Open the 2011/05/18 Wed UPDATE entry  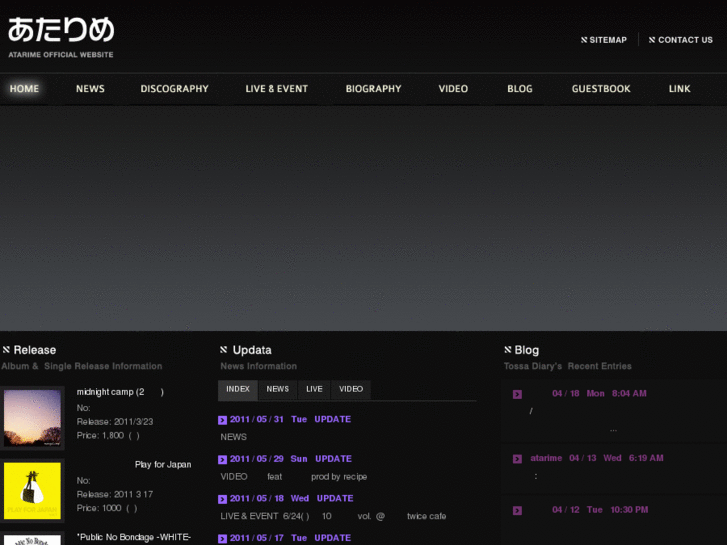(292, 498)
